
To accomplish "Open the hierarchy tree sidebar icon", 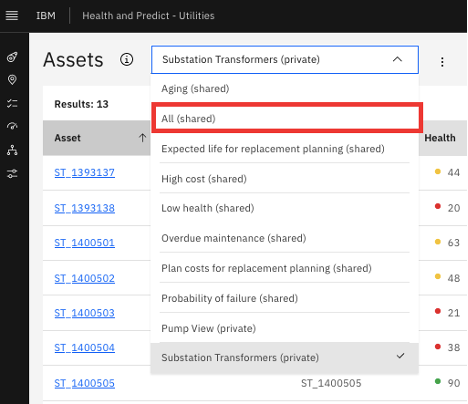I will pos(12,150).
